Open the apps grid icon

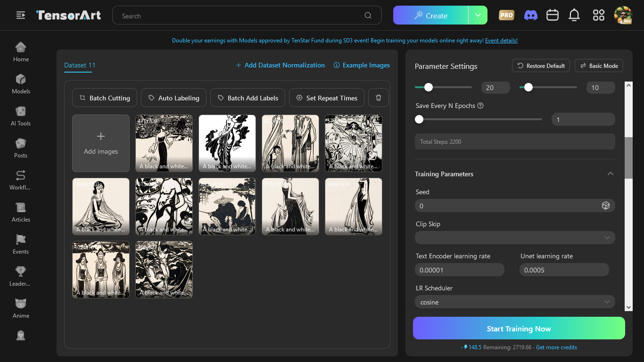pos(599,16)
